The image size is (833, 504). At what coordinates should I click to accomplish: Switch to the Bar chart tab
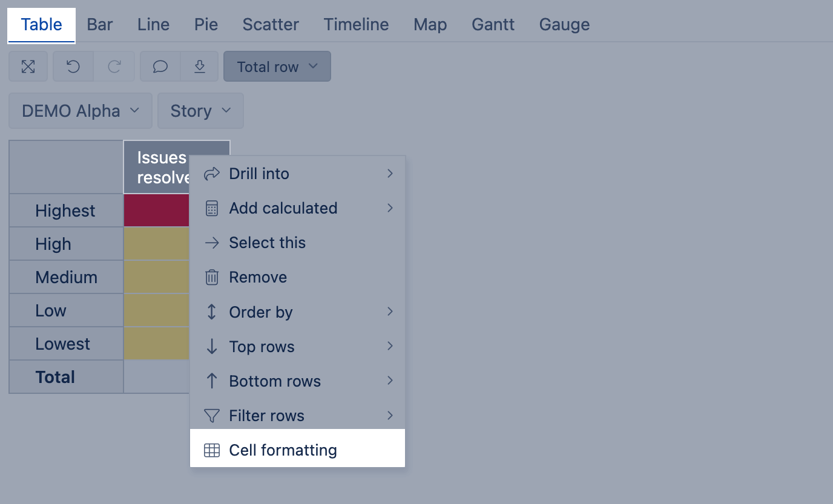click(x=100, y=25)
